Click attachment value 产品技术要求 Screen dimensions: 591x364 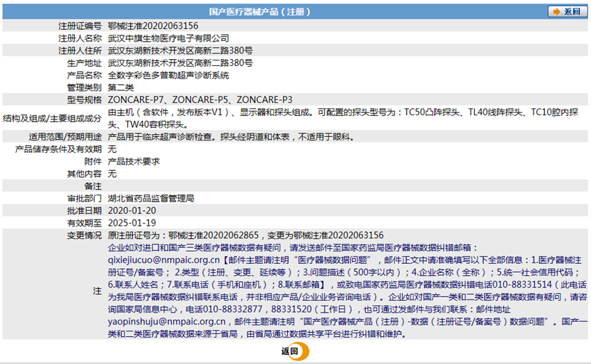point(133,161)
